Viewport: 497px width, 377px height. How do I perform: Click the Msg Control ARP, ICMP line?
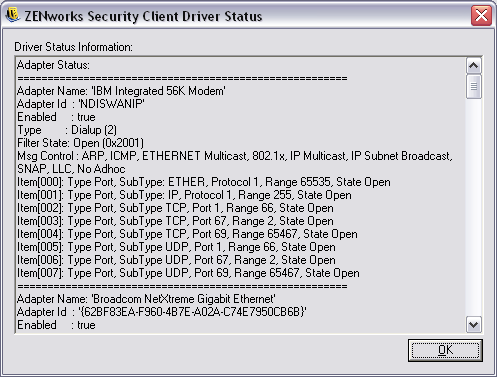pos(235,162)
